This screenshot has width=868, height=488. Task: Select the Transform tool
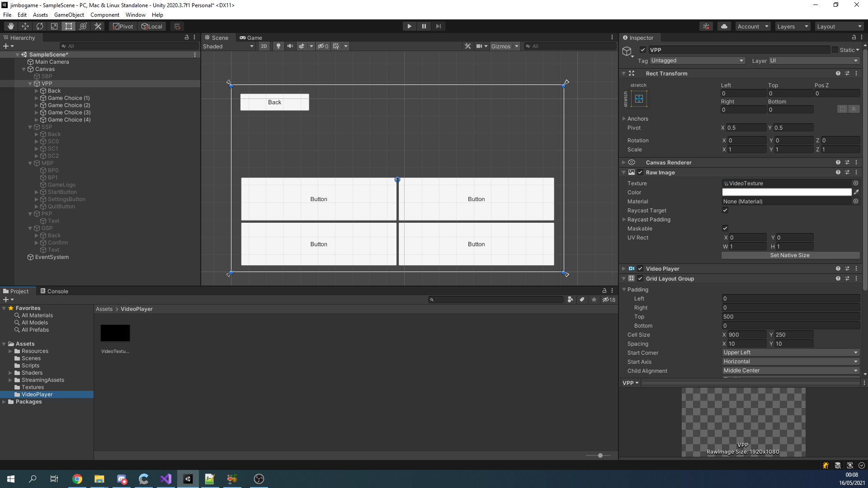(83, 26)
